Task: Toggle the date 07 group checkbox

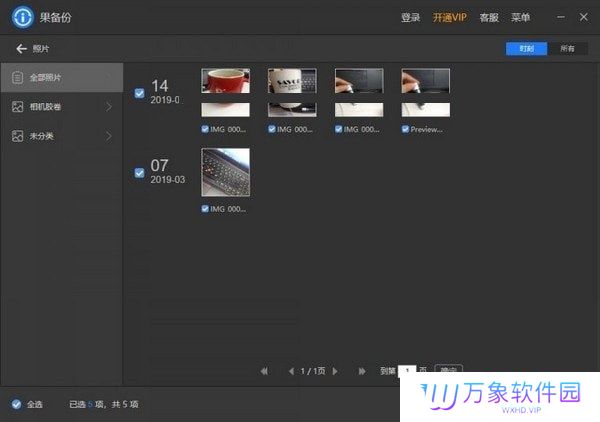Action: tap(139, 173)
